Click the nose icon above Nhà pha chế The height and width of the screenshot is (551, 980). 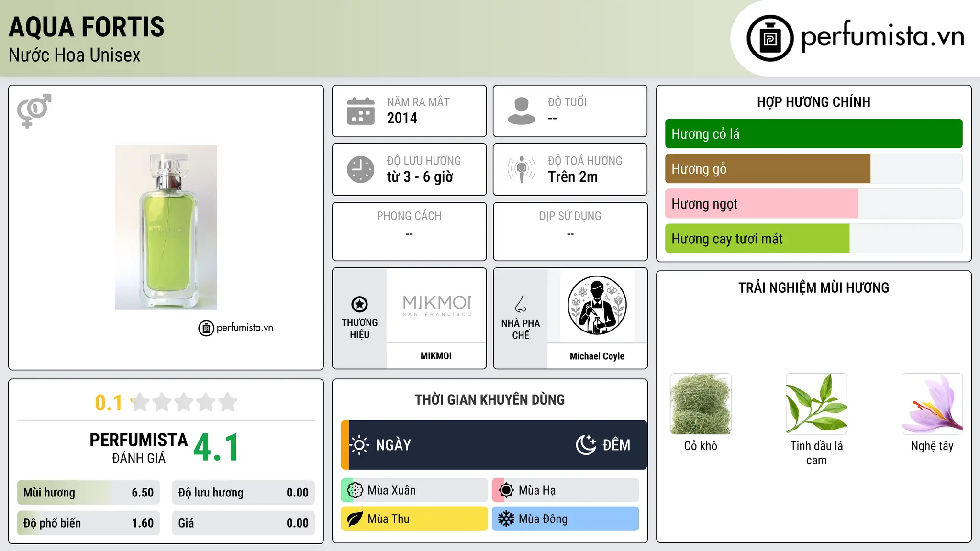[x=521, y=304]
